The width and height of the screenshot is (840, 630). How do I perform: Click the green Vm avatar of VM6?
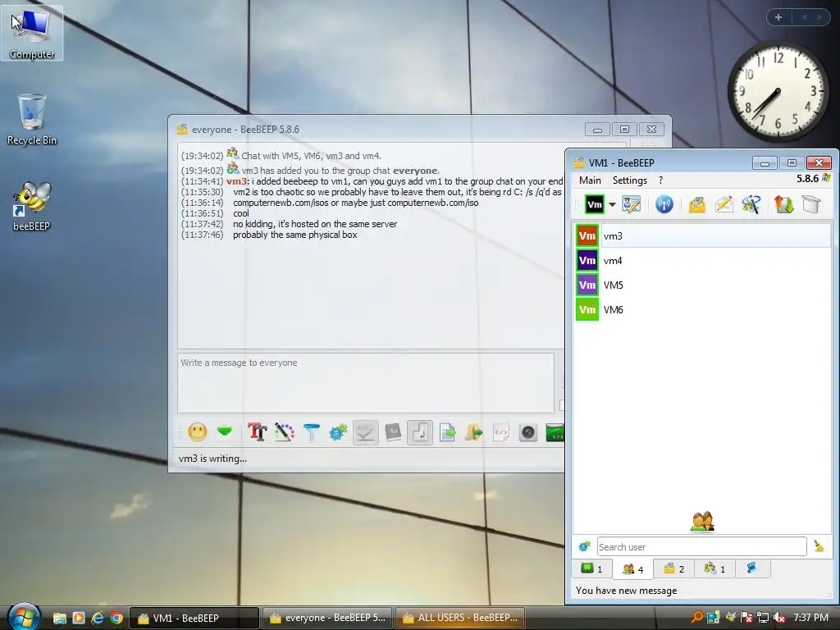[x=587, y=309]
